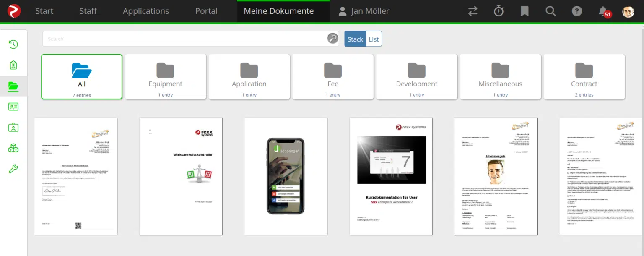Go to the Portal menu item

[x=206, y=11]
